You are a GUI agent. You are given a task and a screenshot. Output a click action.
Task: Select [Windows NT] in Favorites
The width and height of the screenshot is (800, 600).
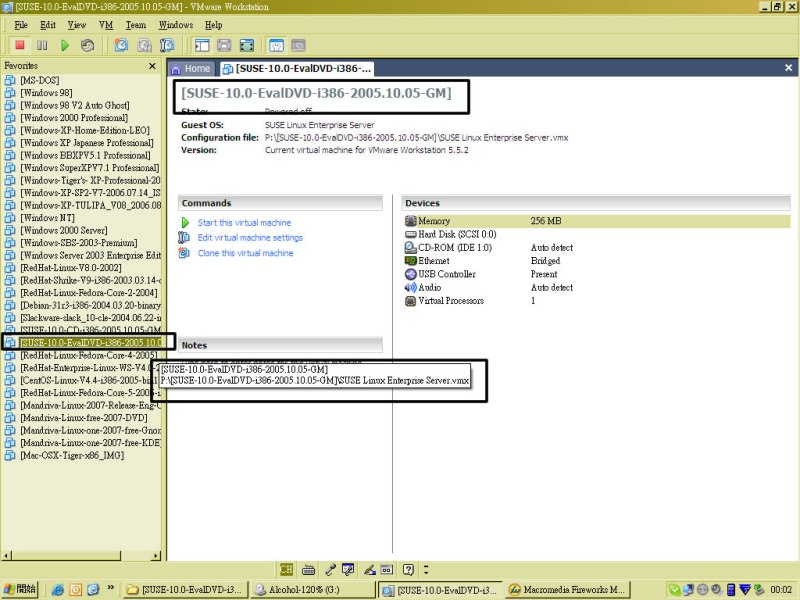[47, 218]
